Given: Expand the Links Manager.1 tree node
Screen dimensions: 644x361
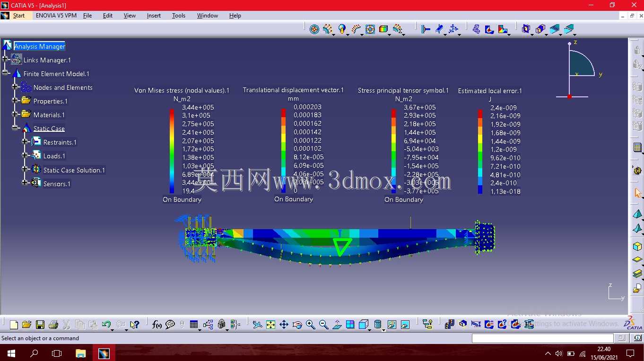Looking at the screenshot, I should [5, 60].
